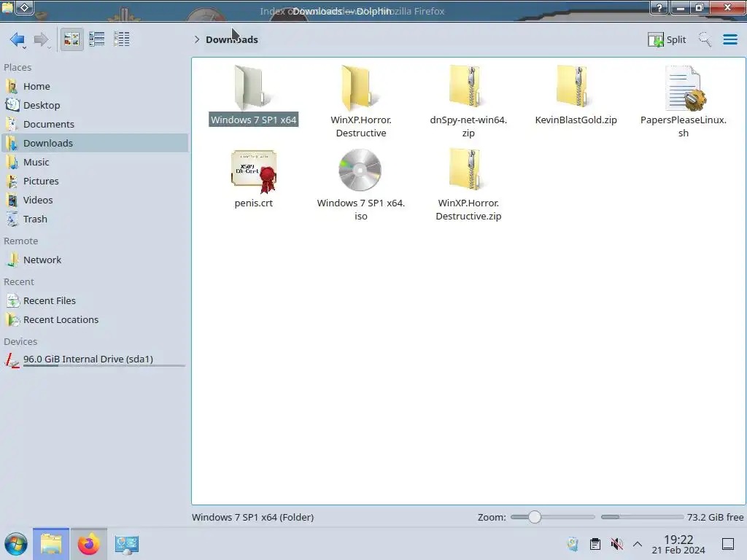747x560 pixels.
Task: Select Downloads in Places panel
Action: (x=94, y=144)
